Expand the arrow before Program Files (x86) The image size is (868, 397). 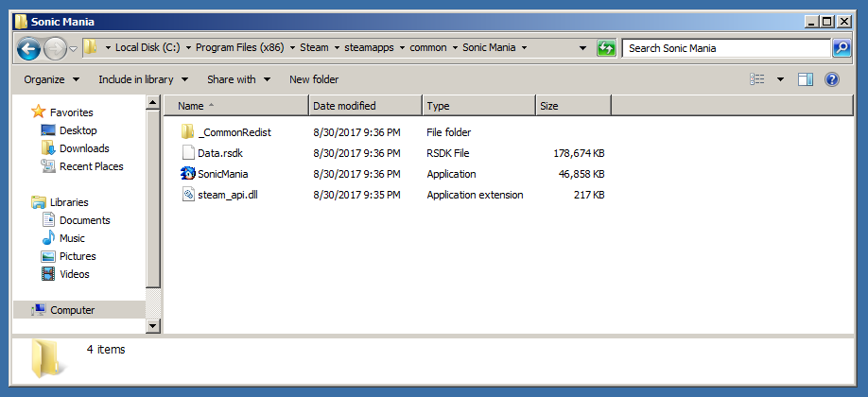point(188,48)
